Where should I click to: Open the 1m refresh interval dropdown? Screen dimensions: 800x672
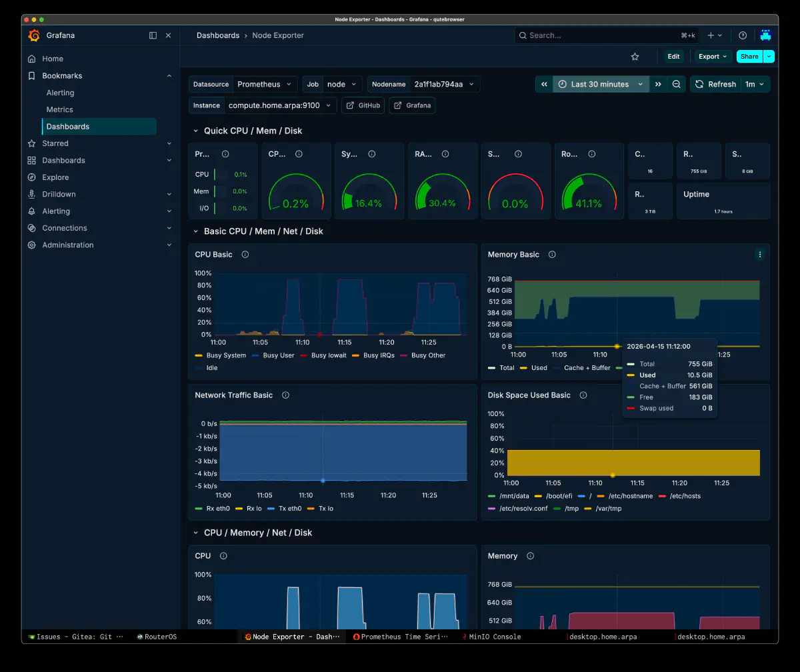click(x=755, y=84)
